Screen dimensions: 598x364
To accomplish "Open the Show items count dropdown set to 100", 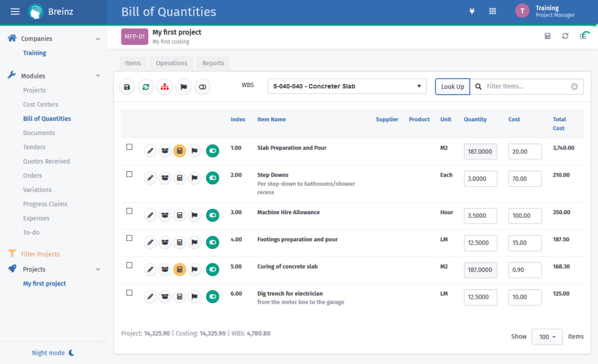I will pos(546,337).
